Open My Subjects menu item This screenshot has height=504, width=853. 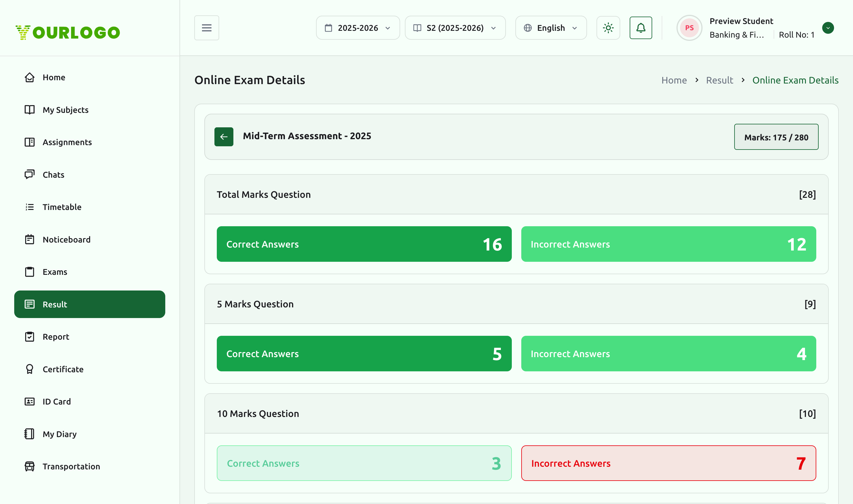90,110
